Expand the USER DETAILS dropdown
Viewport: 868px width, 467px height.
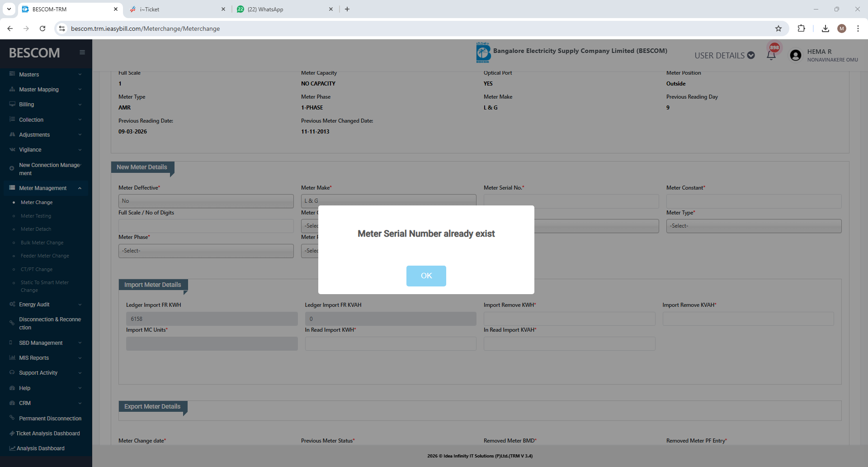click(x=724, y=55)
